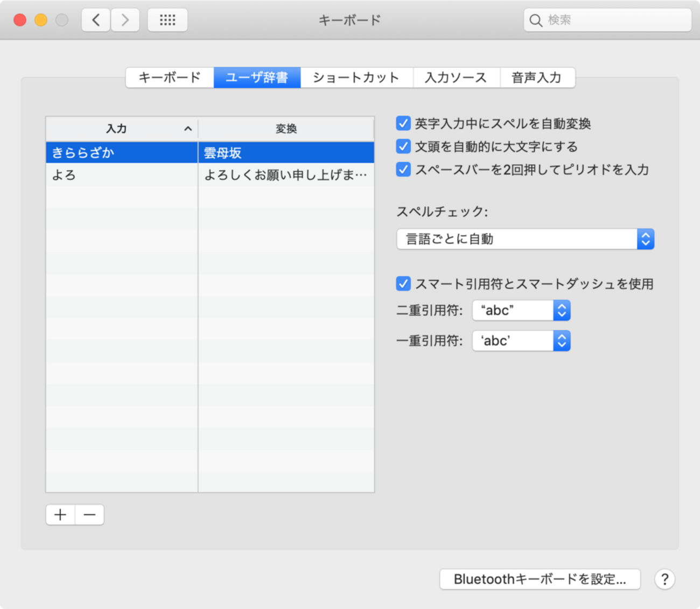This screenshot has width=700, height=609.
Task: Switch to 入力ソース tab
Action: coord(456,78)
